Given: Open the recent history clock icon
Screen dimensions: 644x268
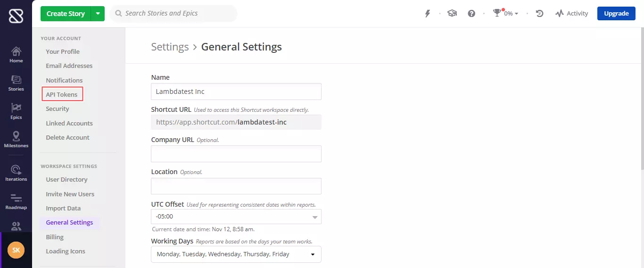Looking at the screenshot, I should tap(540, 14).
